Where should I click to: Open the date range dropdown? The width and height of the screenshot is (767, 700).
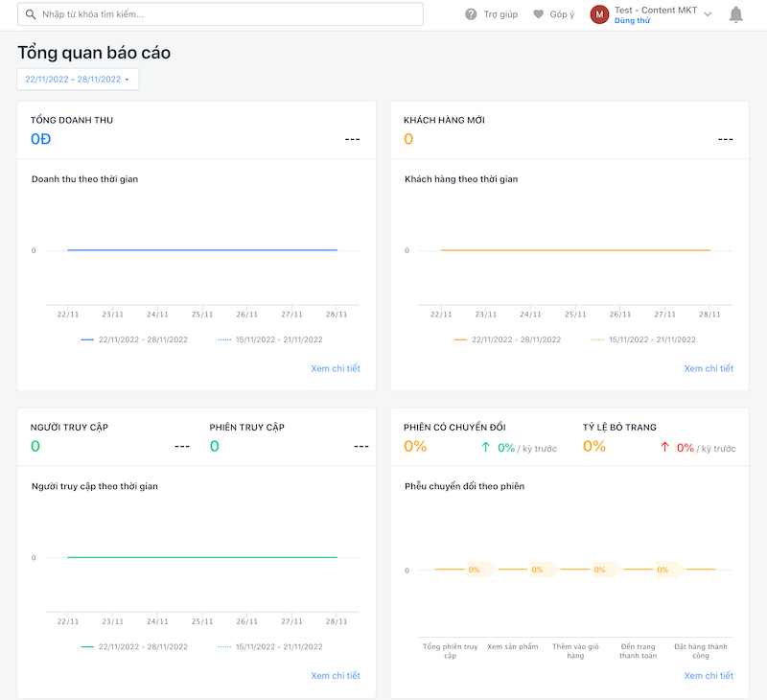tap(78, 79)
